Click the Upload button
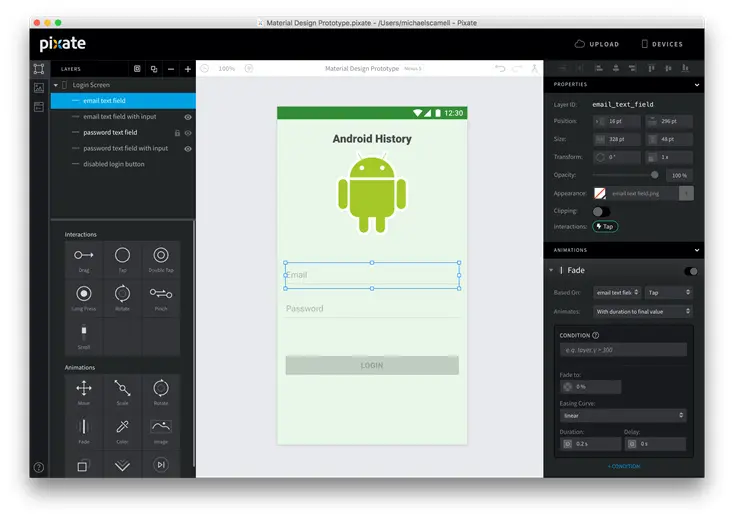The image size is (734, 520). 597,44
